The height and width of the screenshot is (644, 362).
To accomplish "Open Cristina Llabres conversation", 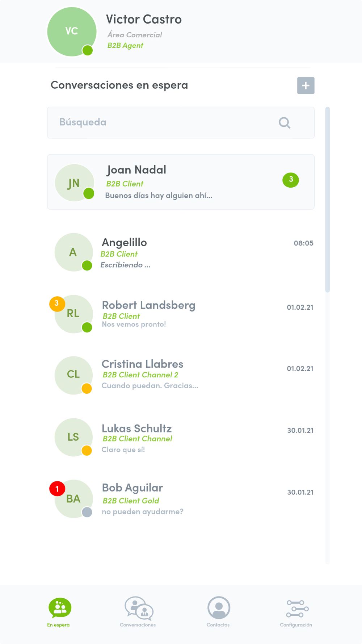I will pyautogui.click(x=181, y=375).
